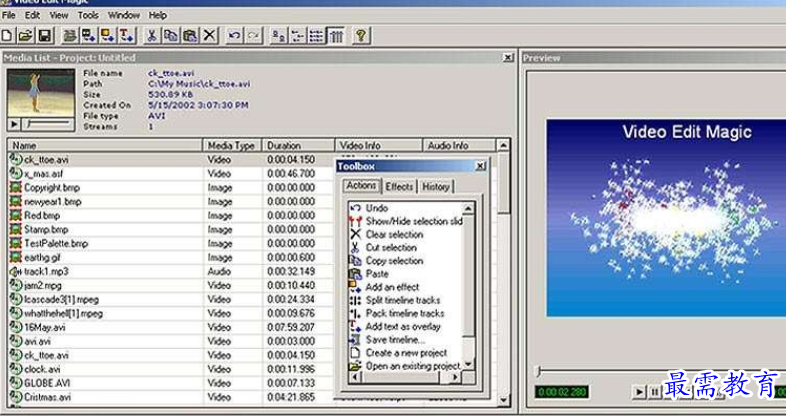This screenshot has width=786, height=416.
Task: Switch to the Actions tab in Toolbox
Action: [x=361, y=185]
